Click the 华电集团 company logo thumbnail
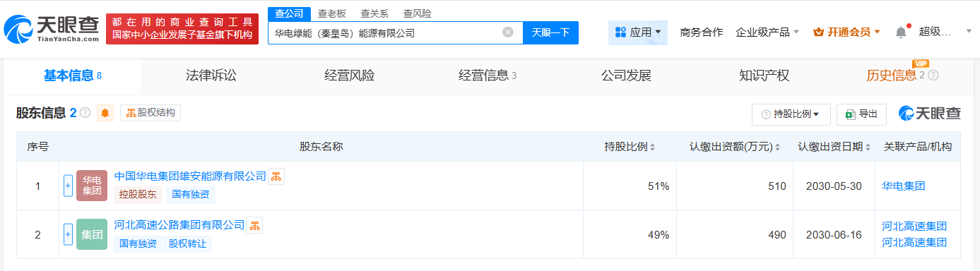This screenshot has width=980, height=271. tap(92, 186)
